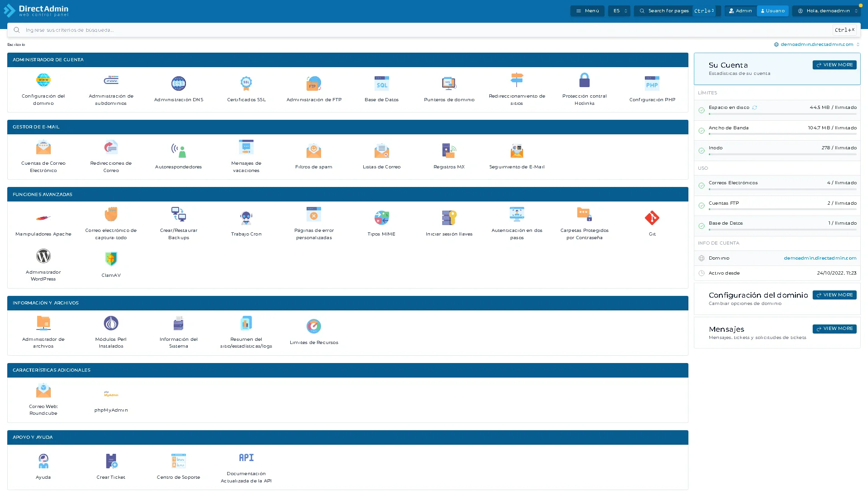Open the Menú navigation

587,10
